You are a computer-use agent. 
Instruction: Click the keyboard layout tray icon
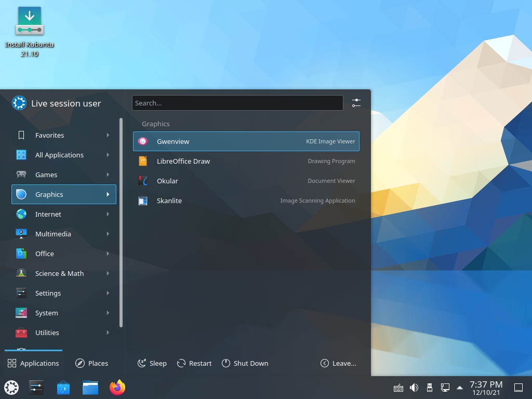point(398,388)
